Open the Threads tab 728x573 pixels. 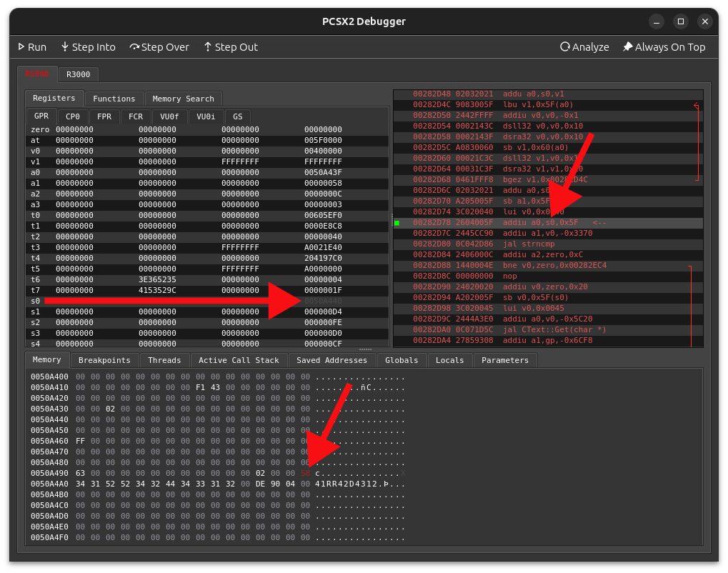[164, 360]
